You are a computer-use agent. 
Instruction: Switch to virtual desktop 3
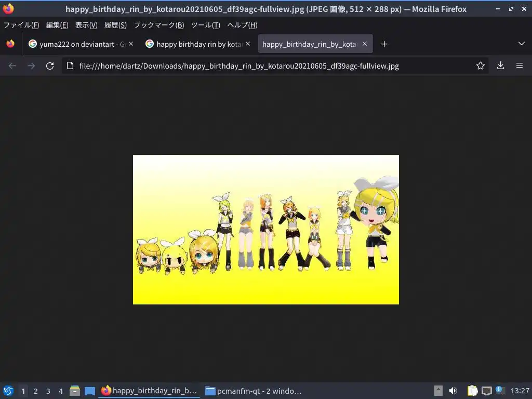pos(48,391)
